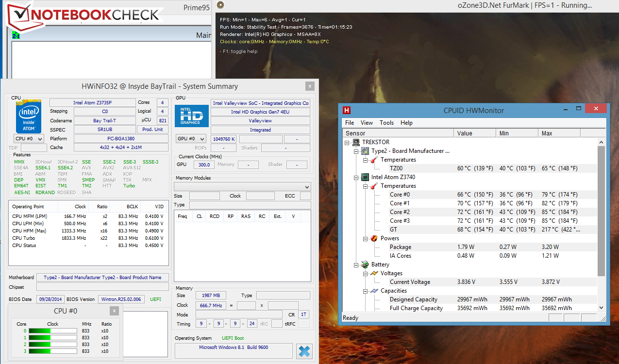The image size is (619, 364).
Task: Collapse the TREKSTOR tree node
Action: click(347, 143)
